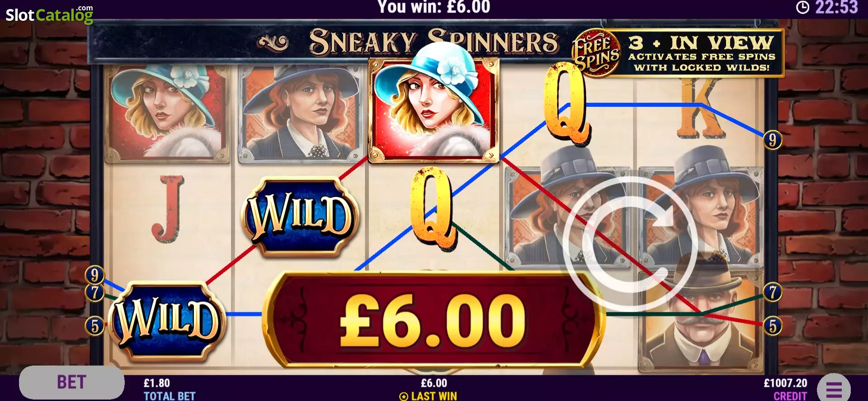The image size is (868, 401).
Task: Click the SlotCatalog.com logo
Action: click(x=49, y=14)
